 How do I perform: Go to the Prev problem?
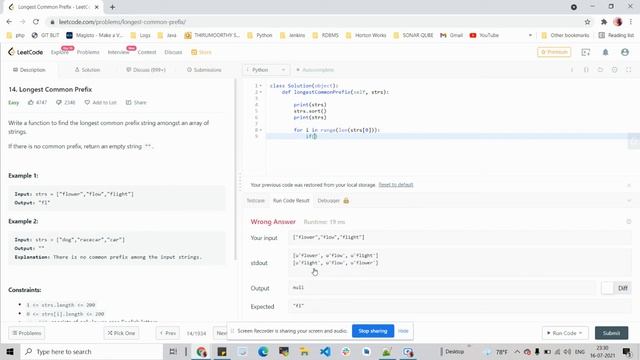pyautogui.click(x=168, y=333)
